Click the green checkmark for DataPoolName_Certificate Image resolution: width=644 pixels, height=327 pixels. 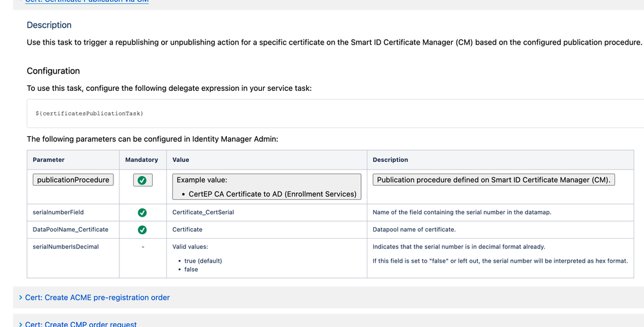pos(142,230)
